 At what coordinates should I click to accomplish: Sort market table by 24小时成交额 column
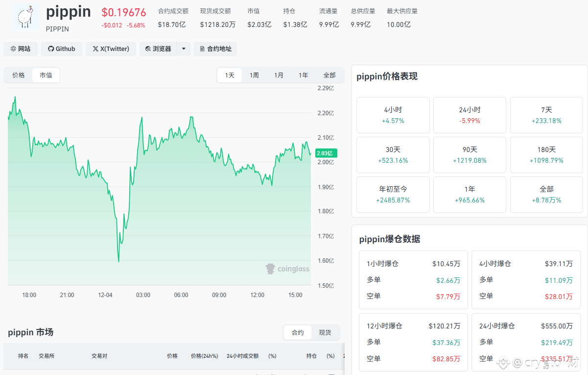pyautogui.click(x=242, y=356)
